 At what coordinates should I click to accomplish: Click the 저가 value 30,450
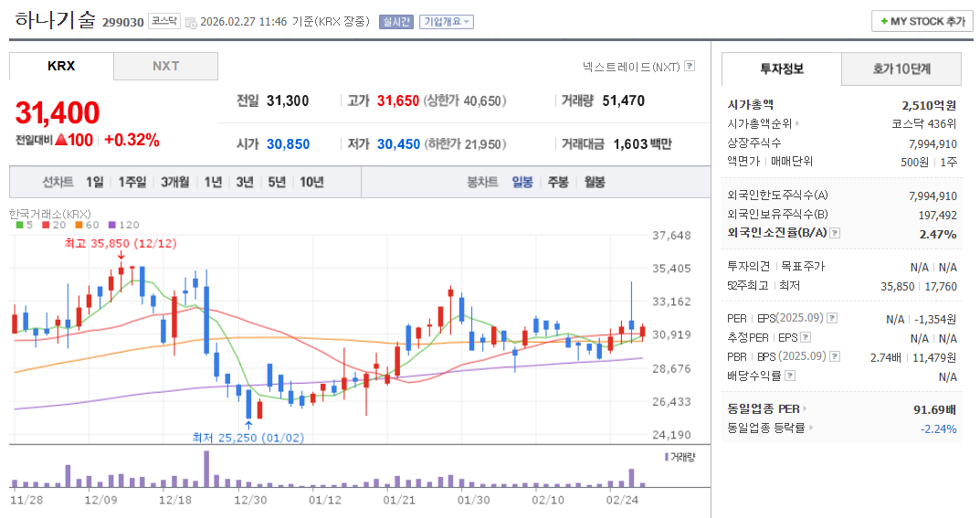(398, 143)
